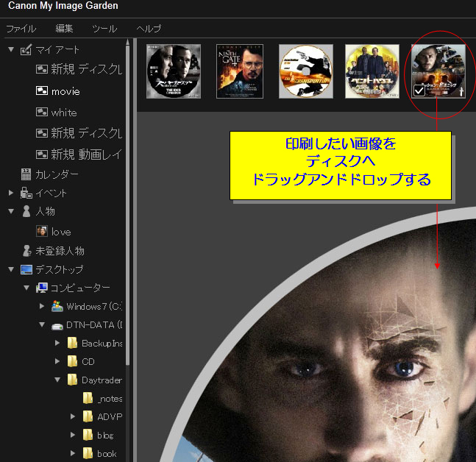Collapse the 人物 tree node

(x=11, y=211)
